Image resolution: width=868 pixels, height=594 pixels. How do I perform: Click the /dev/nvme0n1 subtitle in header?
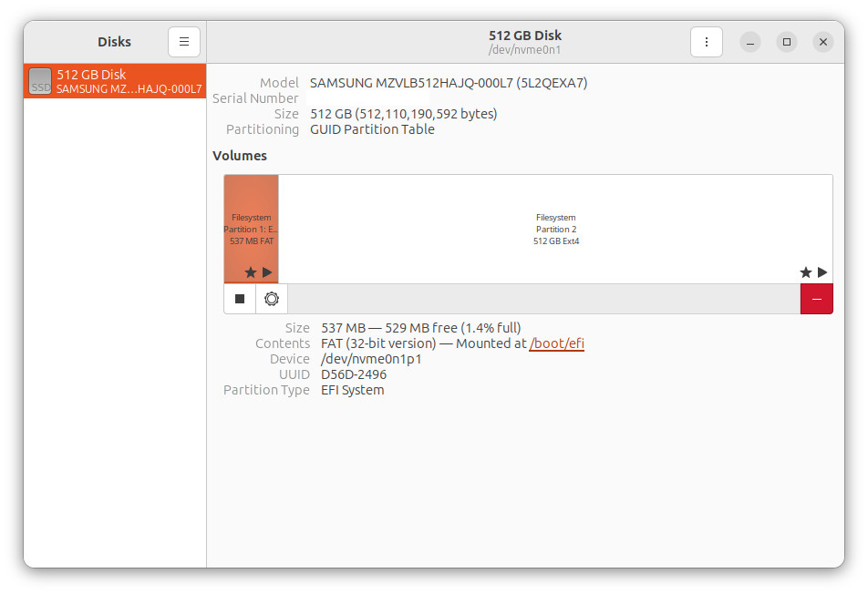525,50
